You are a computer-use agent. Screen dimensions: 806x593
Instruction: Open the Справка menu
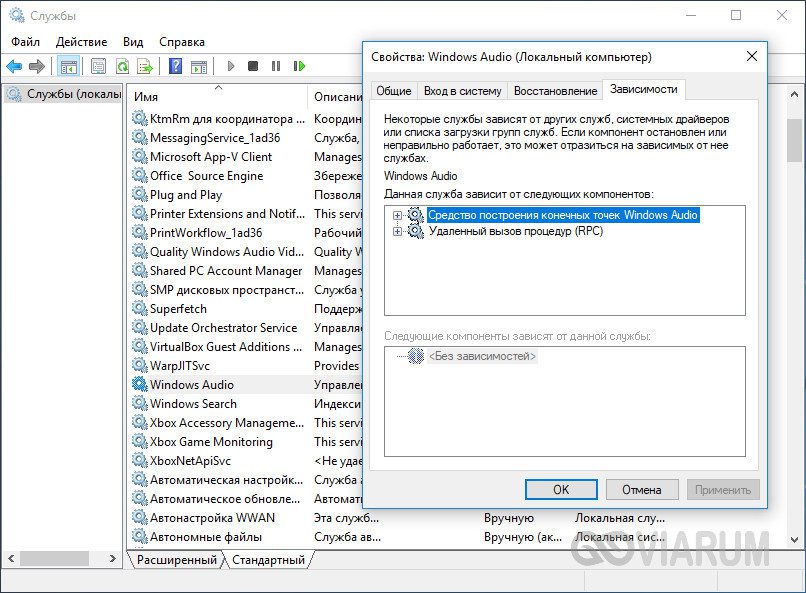(x=182, y=42)
